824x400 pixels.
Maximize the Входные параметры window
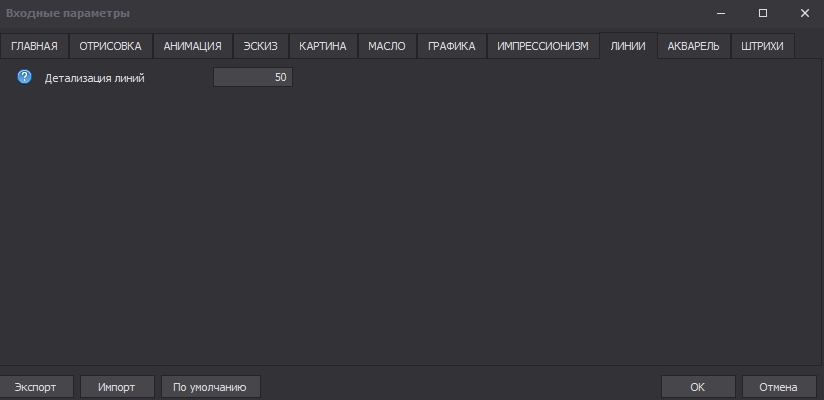point(763,13)
